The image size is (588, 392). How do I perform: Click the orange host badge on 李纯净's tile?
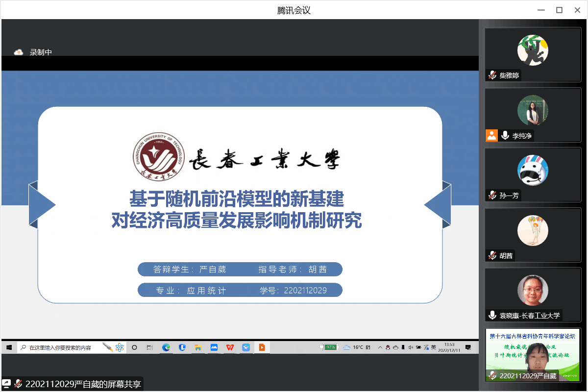click(491, 136)
